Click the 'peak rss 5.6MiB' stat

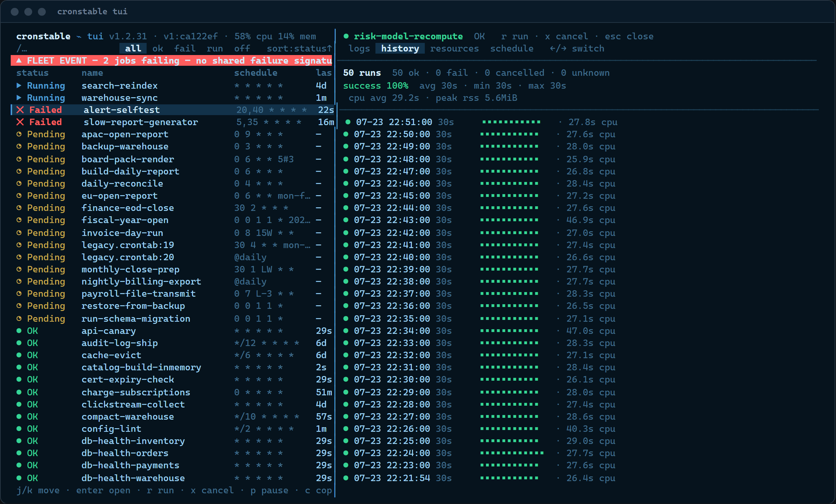476,98
